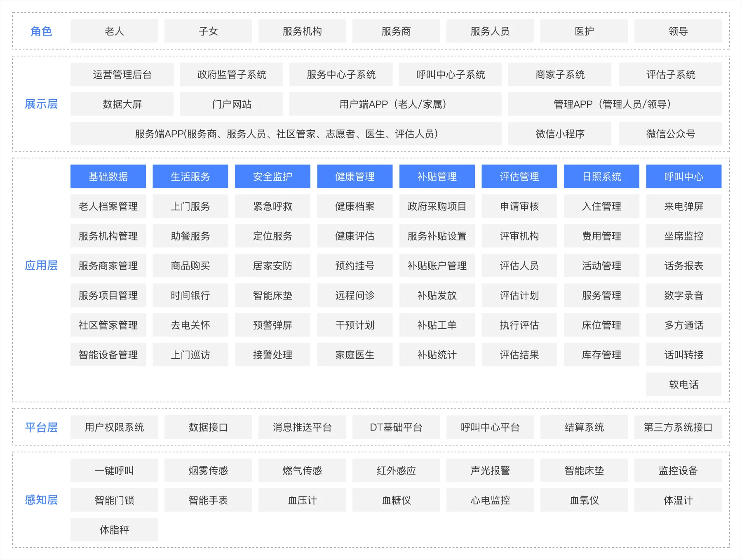Click the 远程问诊 box

click(x=355, y=295)
